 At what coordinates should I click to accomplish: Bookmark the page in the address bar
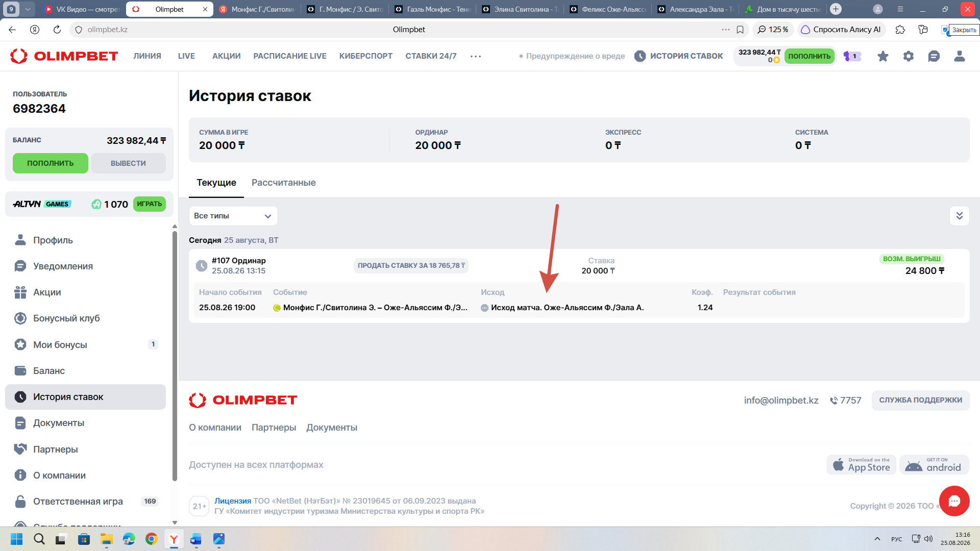tap(740, 30)
